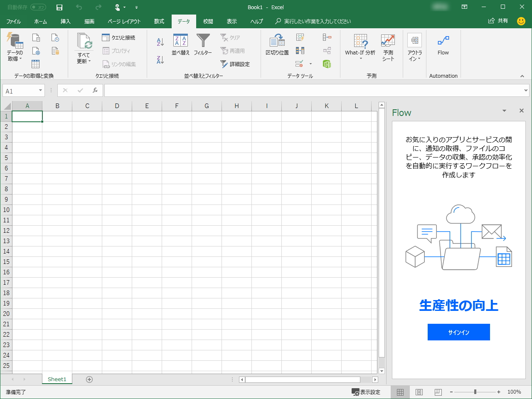Switch to Page Break Preview in the status bar
532x399 pixels.
pyautogui.click(x=437, y=392)
